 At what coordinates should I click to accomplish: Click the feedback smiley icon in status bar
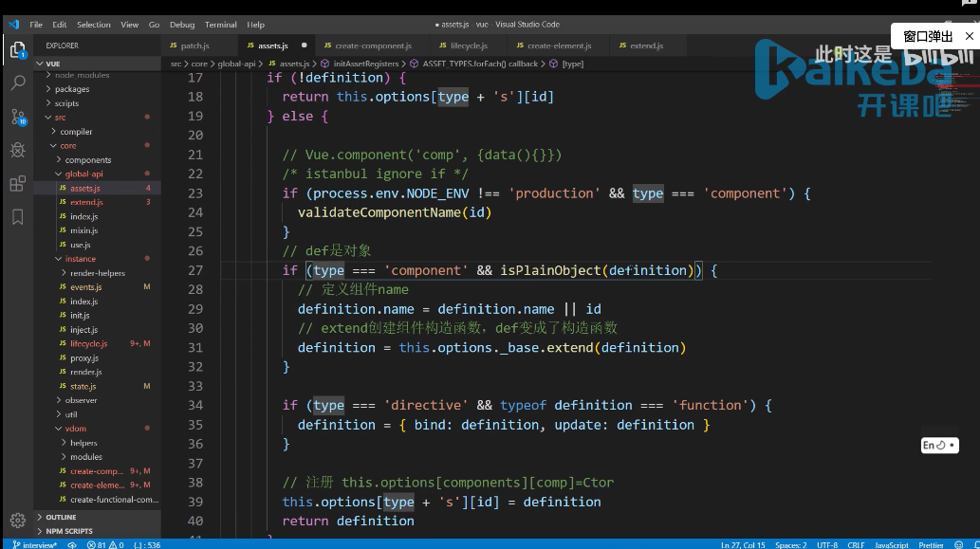point(959,544)
